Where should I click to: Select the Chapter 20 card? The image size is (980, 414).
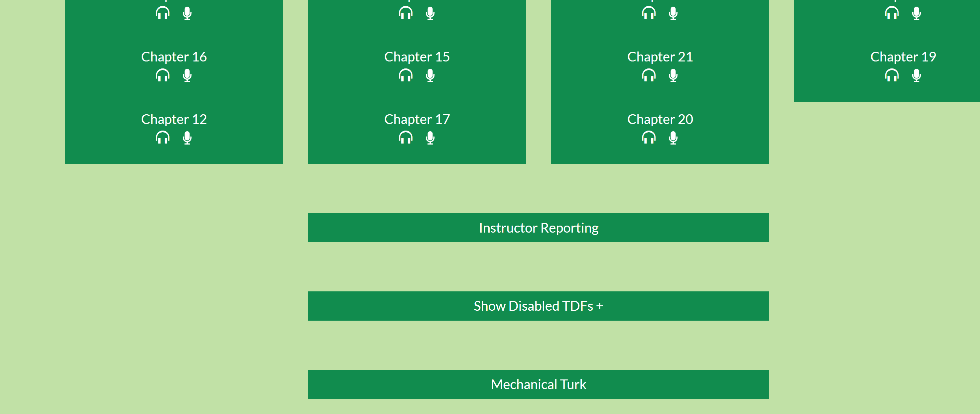660,119
